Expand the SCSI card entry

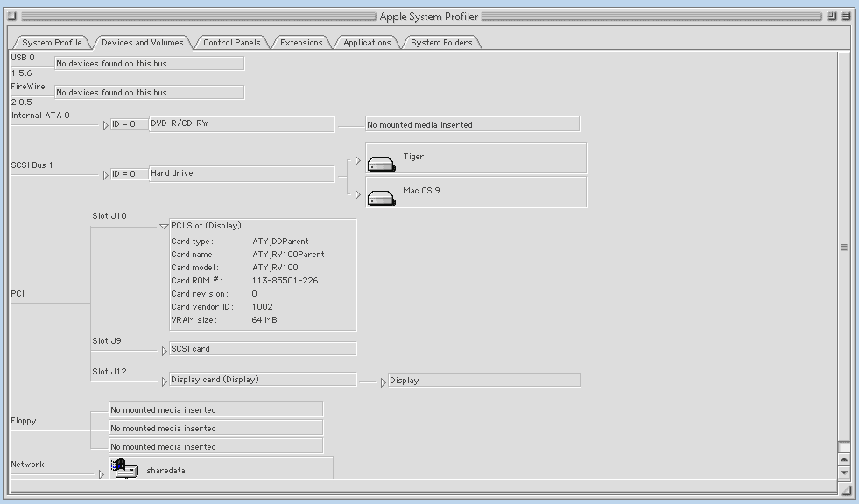pyautogui.click(x=164, y=352)
